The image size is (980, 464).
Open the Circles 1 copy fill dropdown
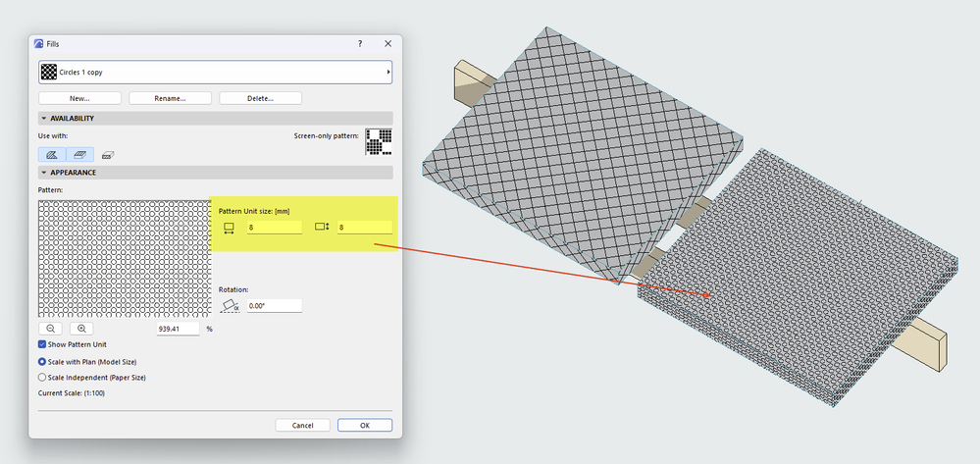tap(216, 72)
